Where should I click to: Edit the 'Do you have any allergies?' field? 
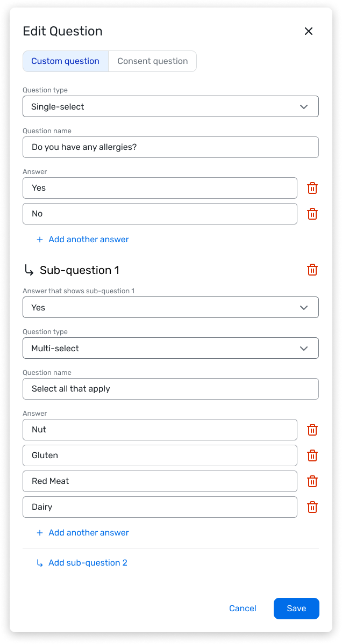coord(170,147)
